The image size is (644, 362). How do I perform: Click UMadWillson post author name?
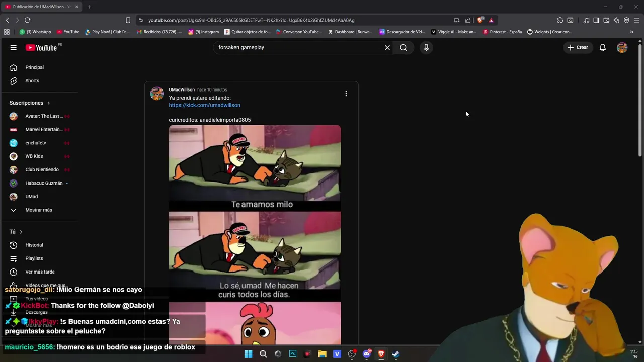click(x=182, y=89)
